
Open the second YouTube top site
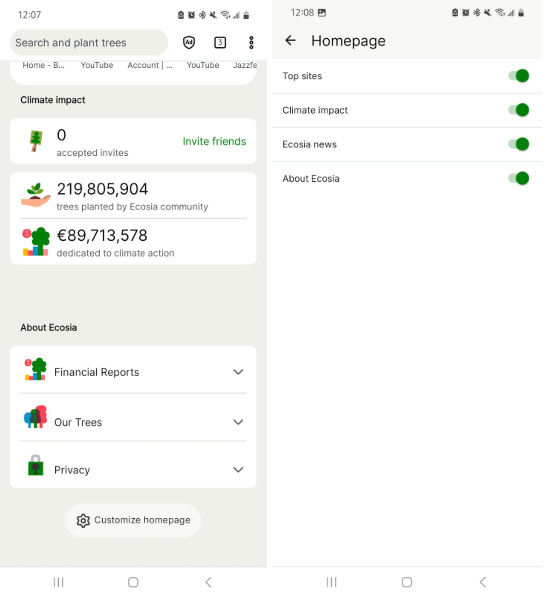pyautogui.click(x=203, y=65)
